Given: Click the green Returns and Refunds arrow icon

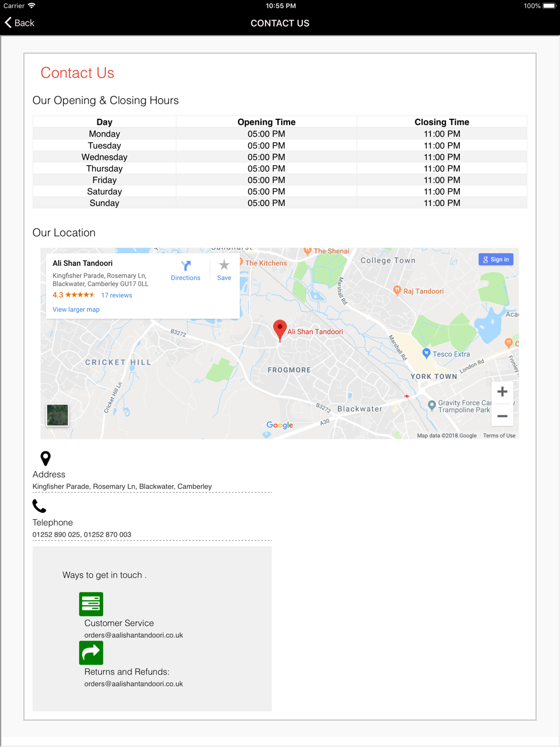Looking at the screenshot, I should [91, 653].
